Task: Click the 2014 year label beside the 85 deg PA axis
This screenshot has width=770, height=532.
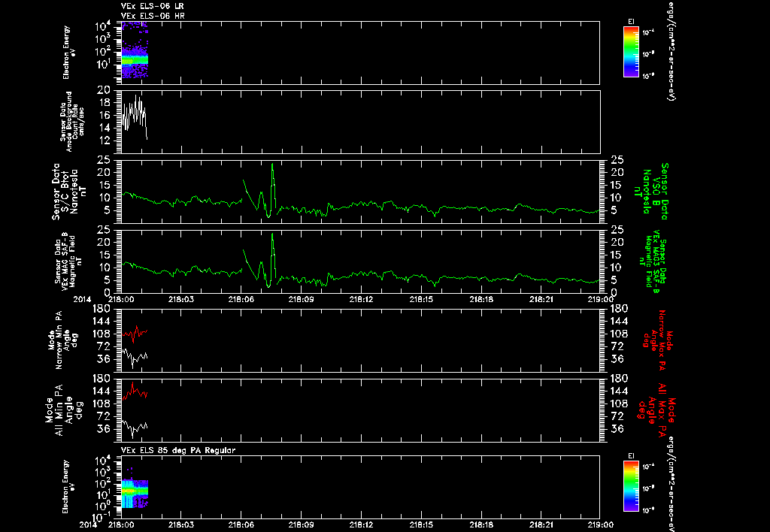Action: coord(87,524)
